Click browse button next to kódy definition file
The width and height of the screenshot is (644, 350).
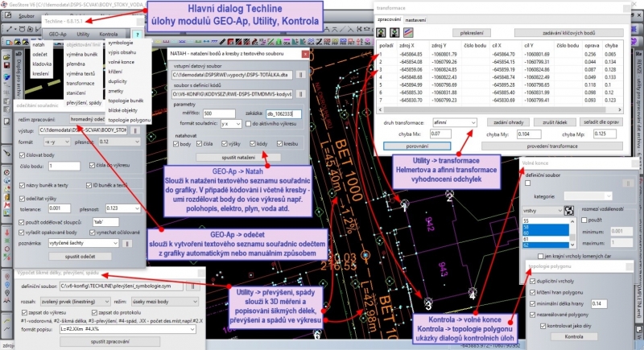300,94
